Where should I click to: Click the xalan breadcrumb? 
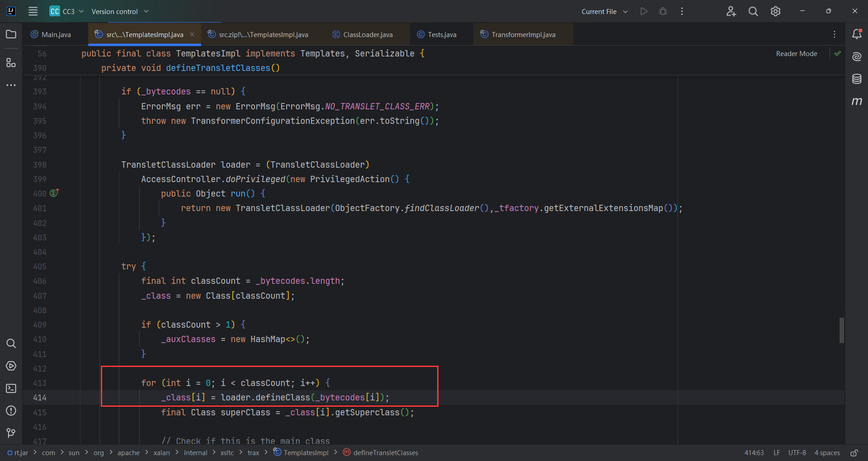pyautogui.click(x=161, y=452)
